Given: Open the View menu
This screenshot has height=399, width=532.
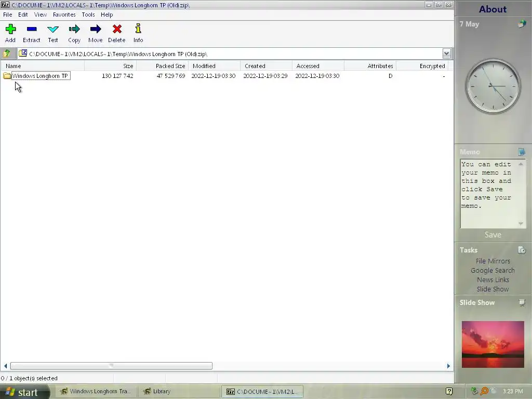Looking at the screenshot, I should (41, 15).
